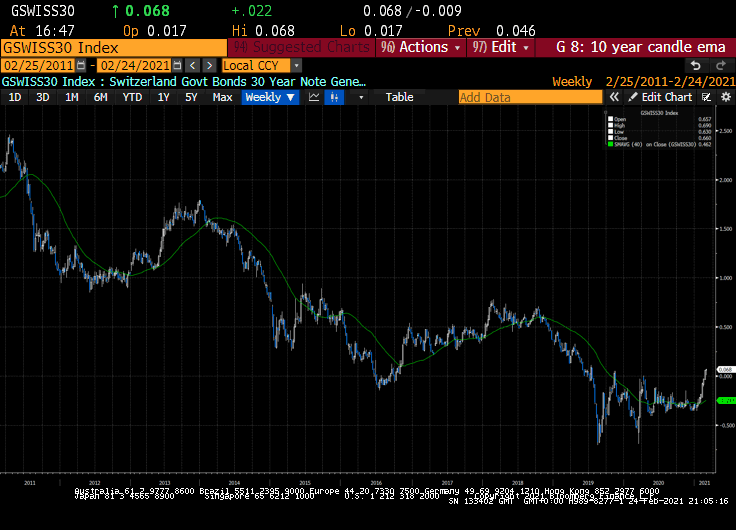Select Max time range

(x=222, y=97)
